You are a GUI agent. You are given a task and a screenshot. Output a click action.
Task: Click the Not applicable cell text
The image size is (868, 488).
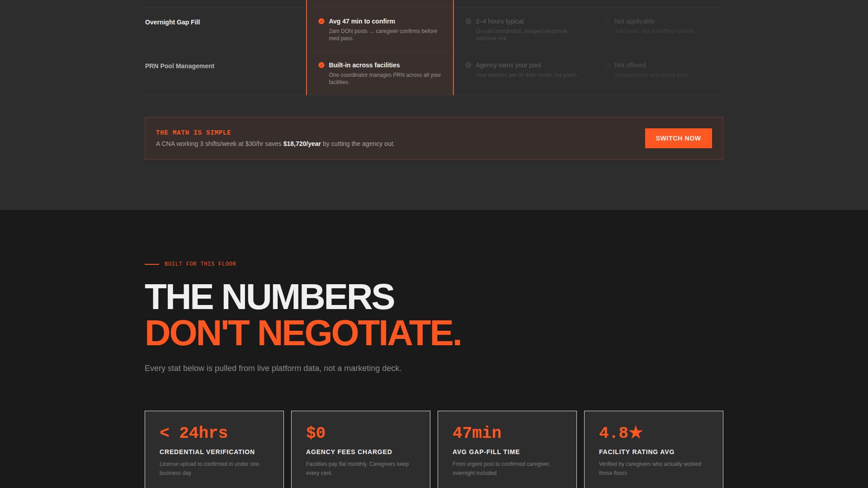point(634,21)
